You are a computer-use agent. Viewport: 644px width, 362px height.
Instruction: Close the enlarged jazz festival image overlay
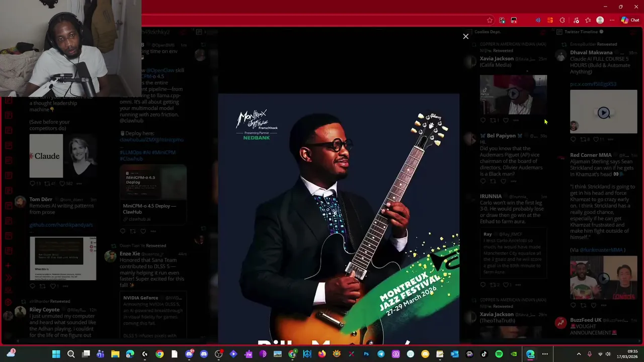[465, 36]
